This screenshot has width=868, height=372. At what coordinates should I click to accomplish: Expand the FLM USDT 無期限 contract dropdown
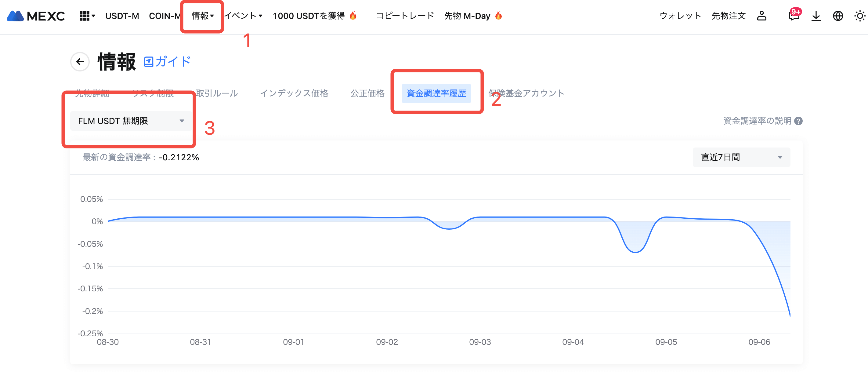[x=131, y=121]
